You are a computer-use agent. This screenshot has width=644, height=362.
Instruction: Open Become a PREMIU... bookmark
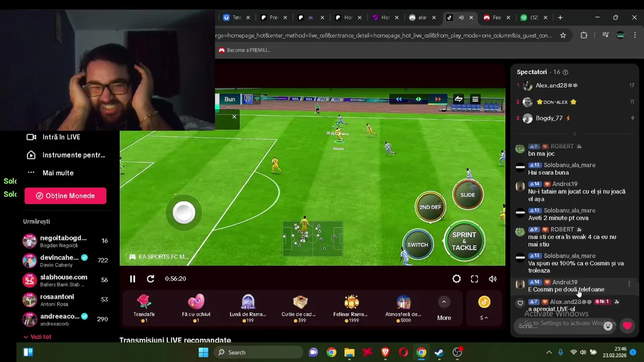tap(244, 50)
